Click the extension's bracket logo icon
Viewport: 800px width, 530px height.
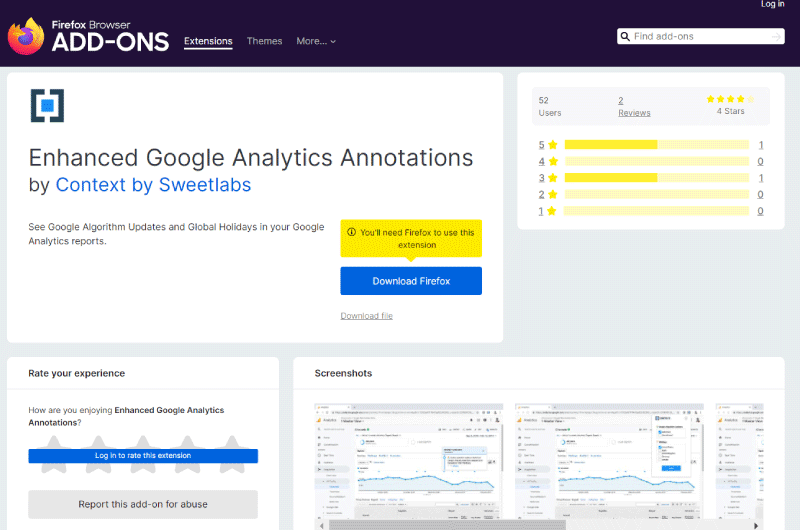tap(47, 106)
